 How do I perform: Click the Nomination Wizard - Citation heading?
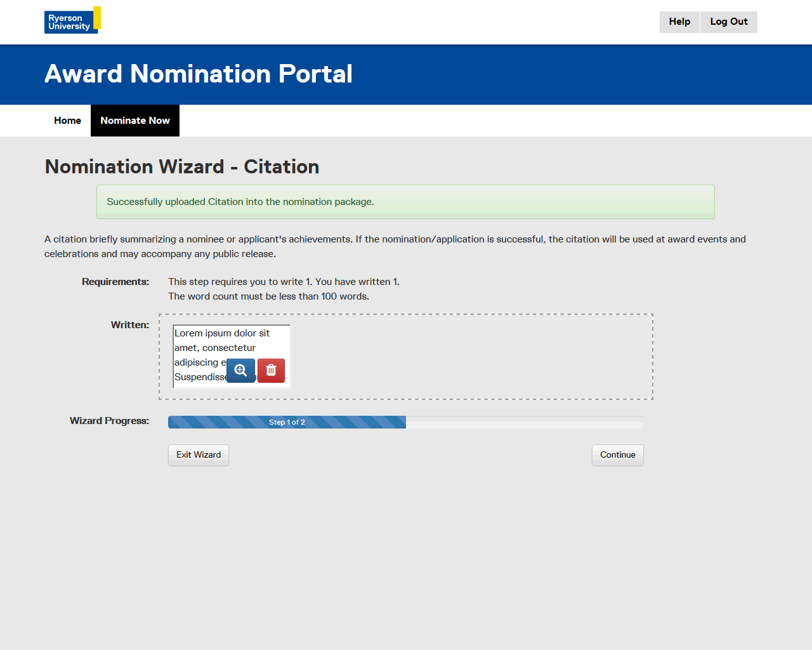point(182,166)
